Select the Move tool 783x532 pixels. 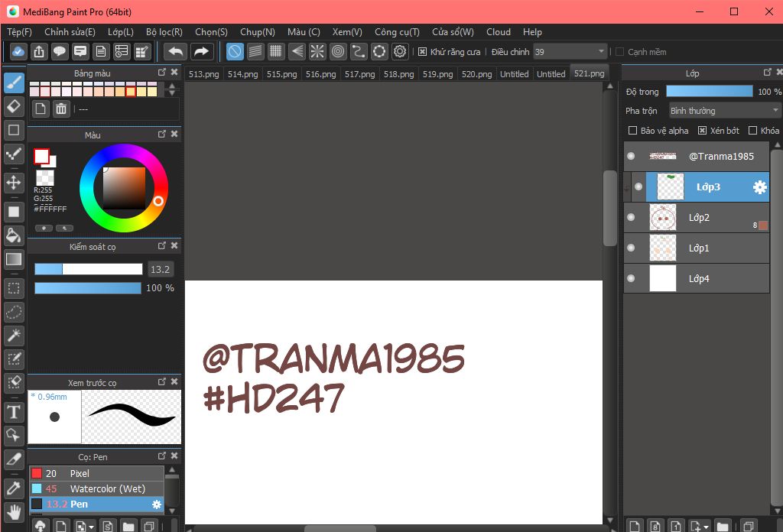click(14, 183)
